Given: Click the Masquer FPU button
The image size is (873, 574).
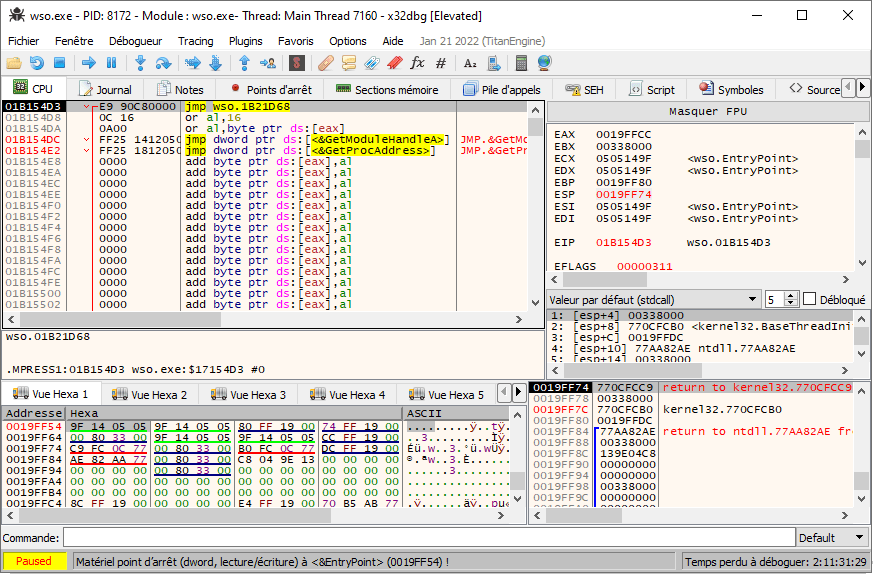Looking at the screenshot, I should [708, 111].
